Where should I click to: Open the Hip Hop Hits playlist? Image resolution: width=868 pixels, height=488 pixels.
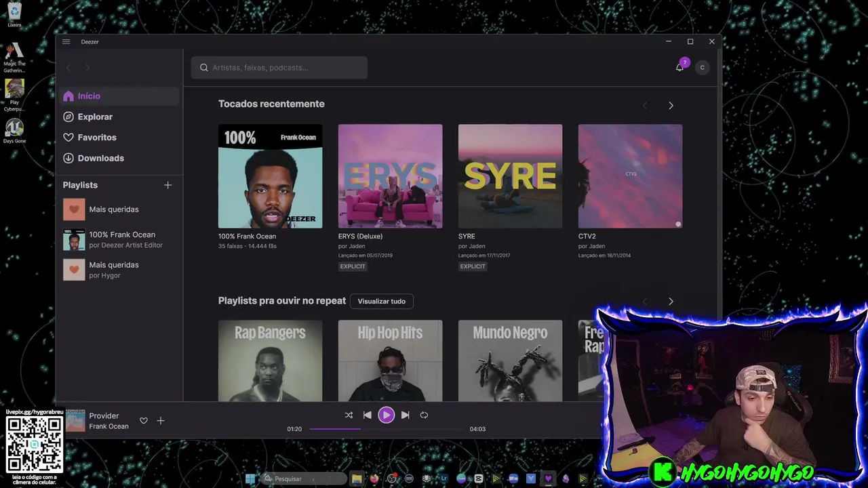point(390,361)
